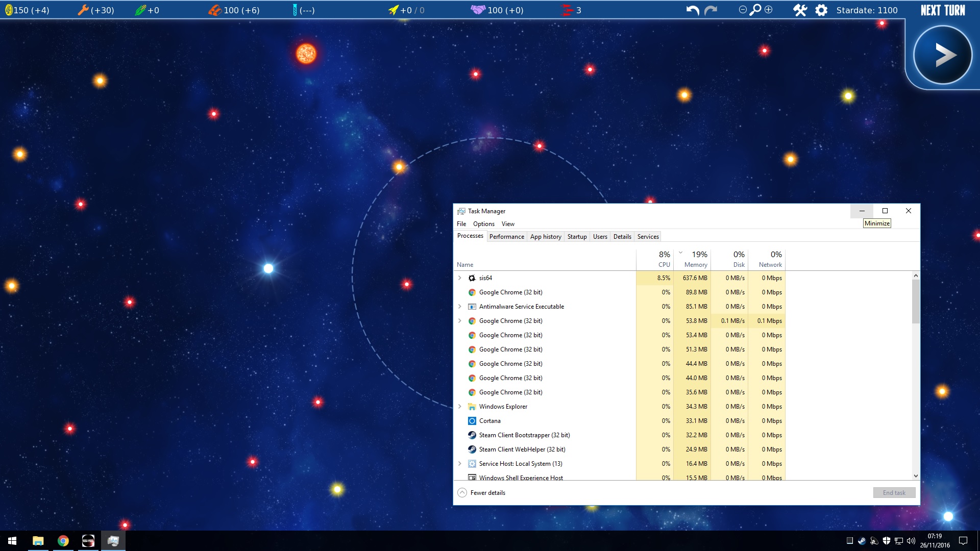Open the Options menu in Task Manager

[483, 224]
